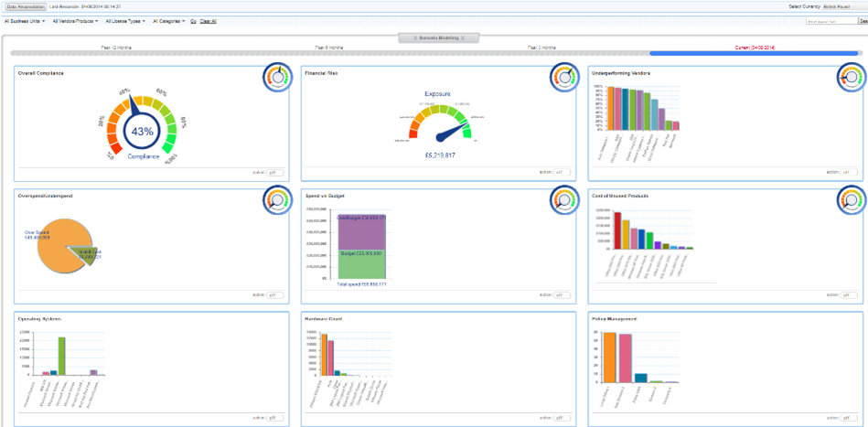This screenshot has height=427, width=868.
Task: Click the Spend vs Budget magnifier icon
Action: [563, 199]
